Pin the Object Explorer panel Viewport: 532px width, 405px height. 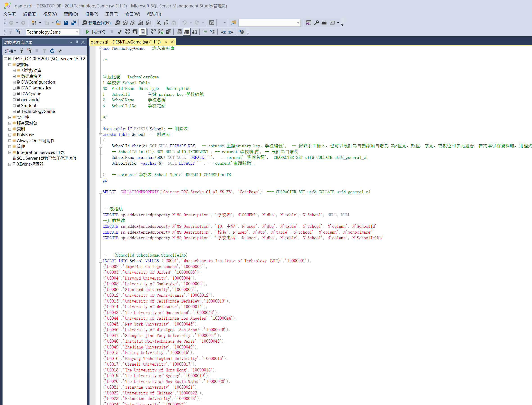point(77,42)
